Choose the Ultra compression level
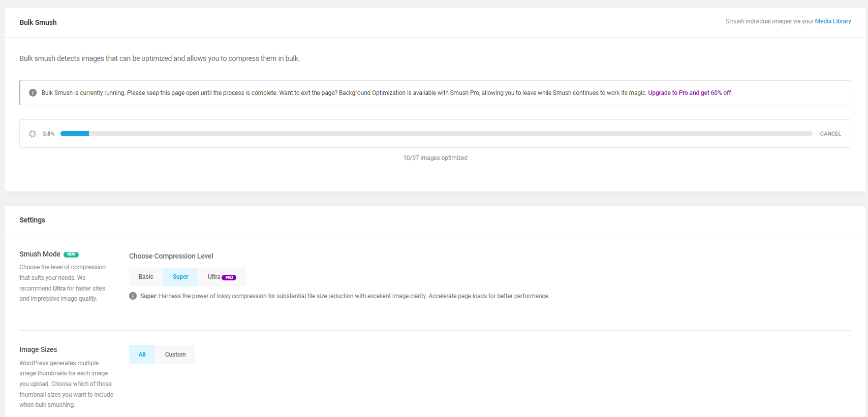868x417 pixels. (222, 277)
